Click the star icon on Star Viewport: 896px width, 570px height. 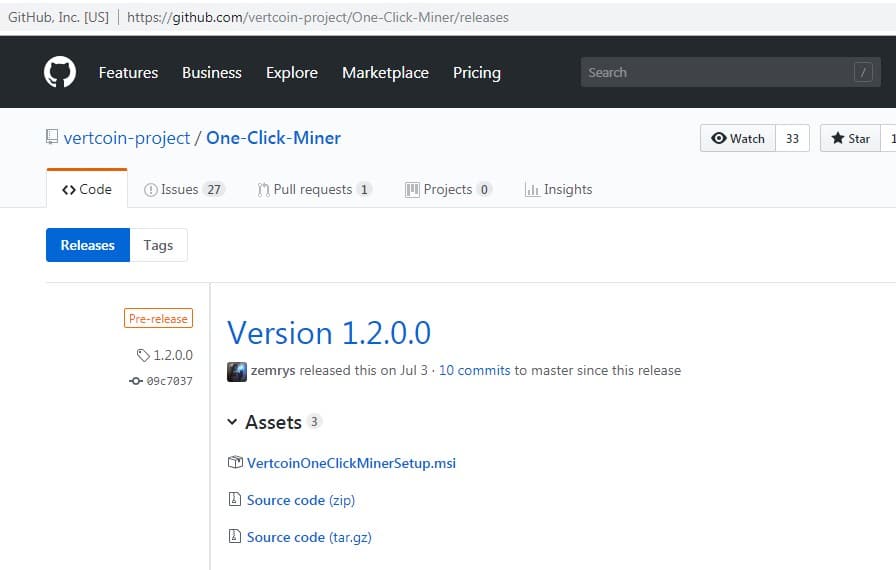838,138
